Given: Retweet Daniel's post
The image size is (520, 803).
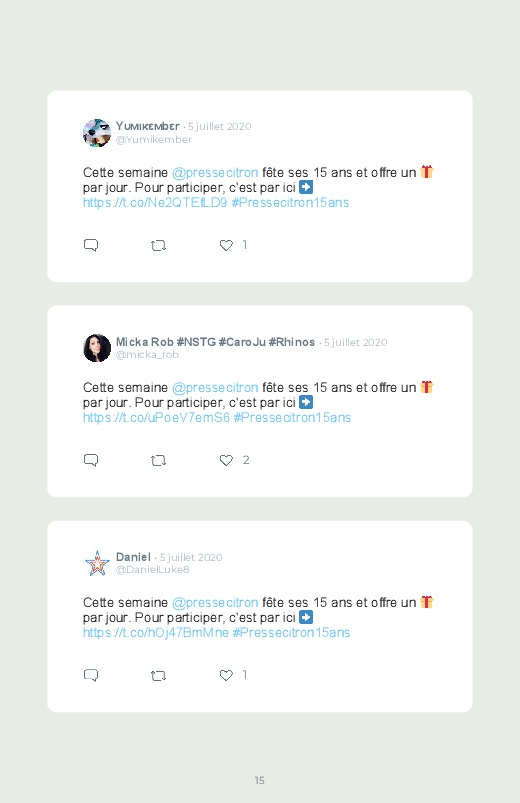Looking at the screenshot, I should (x=158, y=675).
